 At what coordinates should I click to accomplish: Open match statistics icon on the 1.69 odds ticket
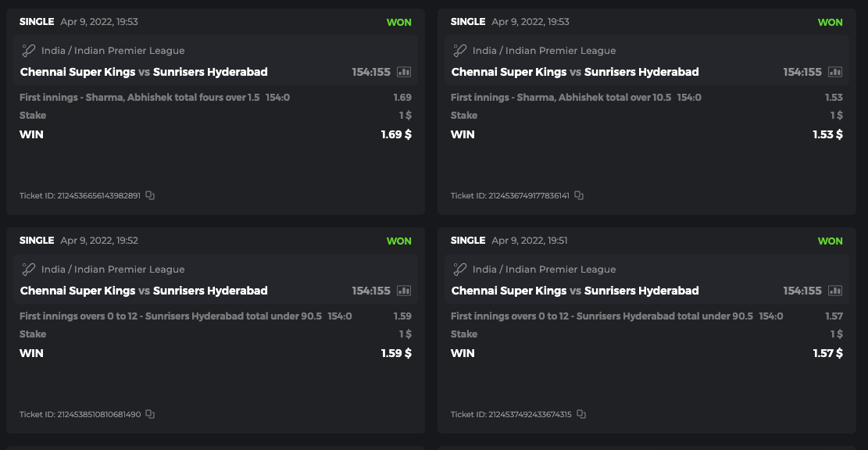point(404,72)
